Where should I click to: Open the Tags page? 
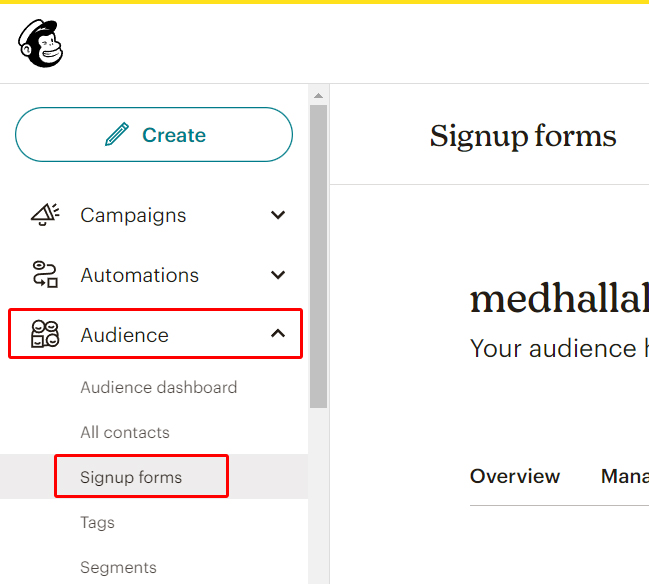click(x=97, y=522)
